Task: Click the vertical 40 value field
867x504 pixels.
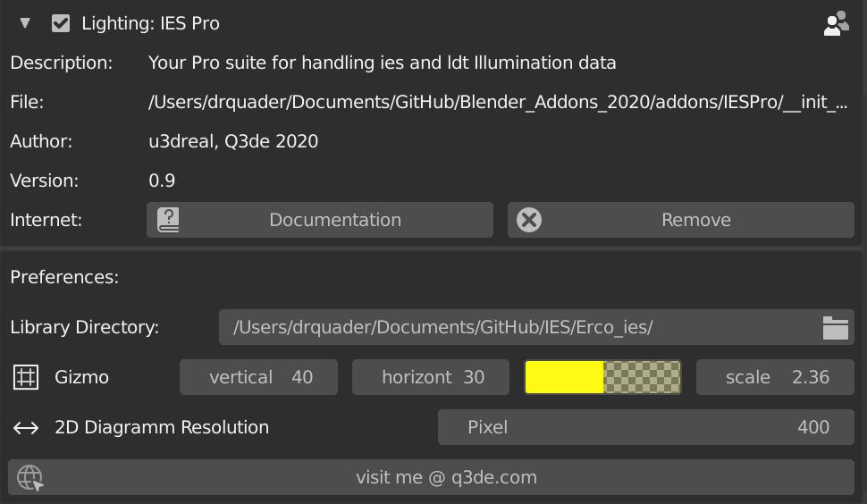Action: tap(258, 377)
